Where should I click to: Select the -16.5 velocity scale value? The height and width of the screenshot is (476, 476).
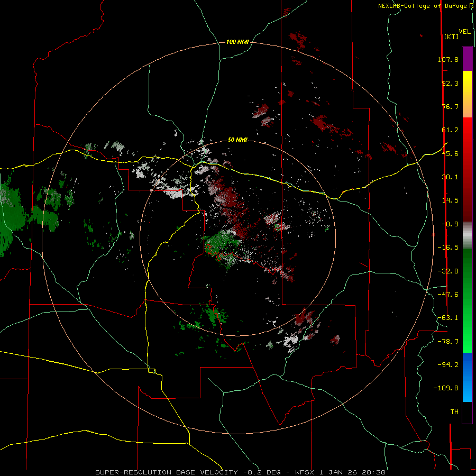click(448, 248)
